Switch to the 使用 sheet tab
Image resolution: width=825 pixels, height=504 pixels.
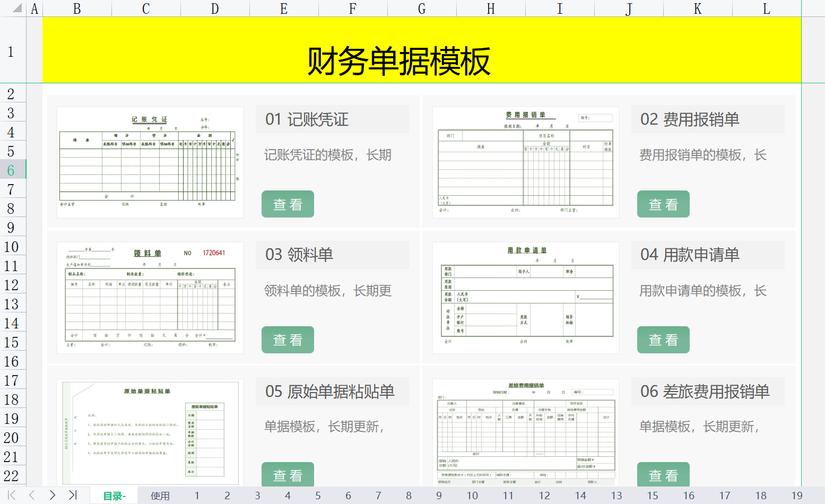tap(160, 495)
